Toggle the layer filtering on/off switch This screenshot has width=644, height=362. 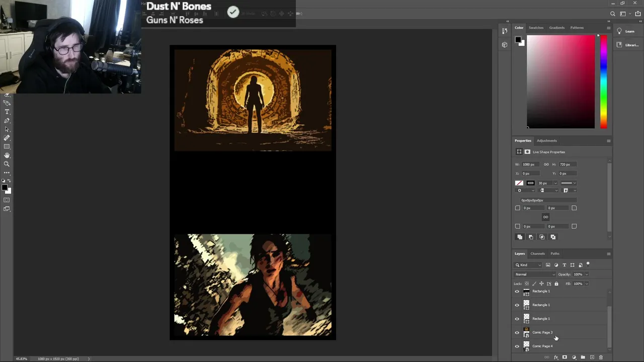coord(588,264)
